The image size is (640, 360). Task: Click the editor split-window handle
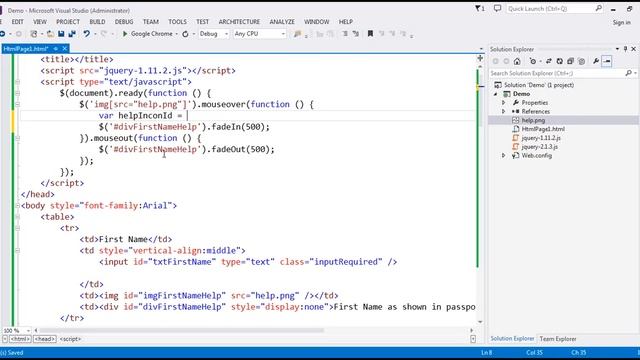(480, 58)
